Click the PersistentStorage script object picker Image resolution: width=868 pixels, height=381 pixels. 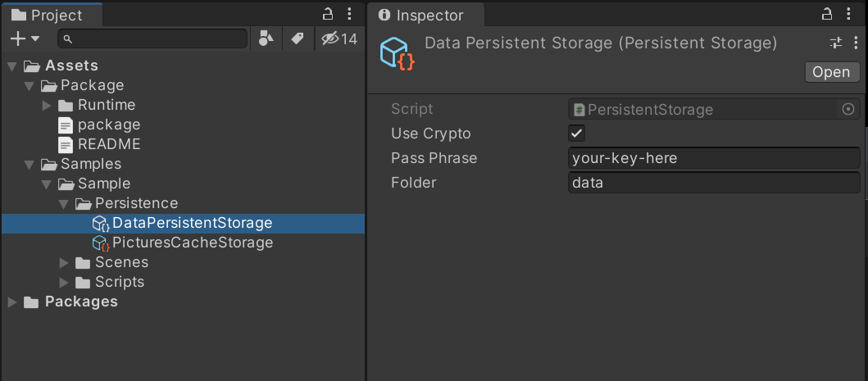click(848, 109)
